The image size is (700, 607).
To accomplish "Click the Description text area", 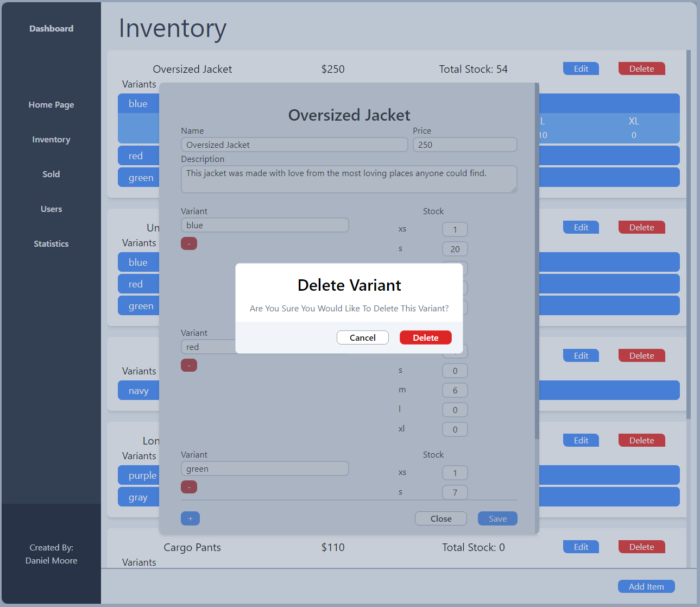I will (x=349, y=179).
